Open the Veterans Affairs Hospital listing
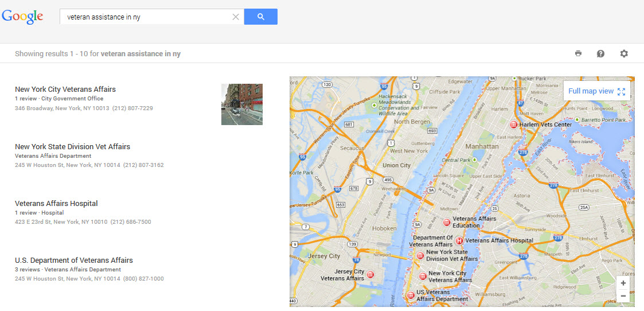This screenshot has width=644, height=311. (56, 203)
